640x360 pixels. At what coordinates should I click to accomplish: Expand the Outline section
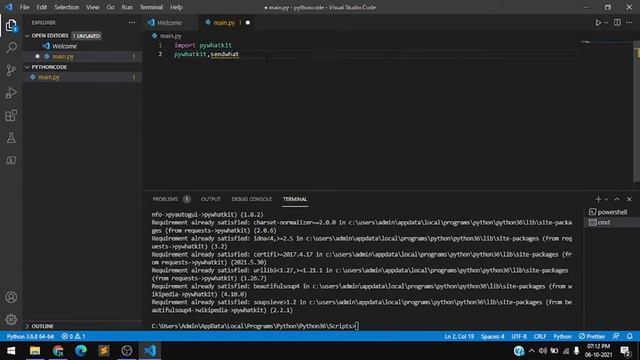tap(27, 326)
